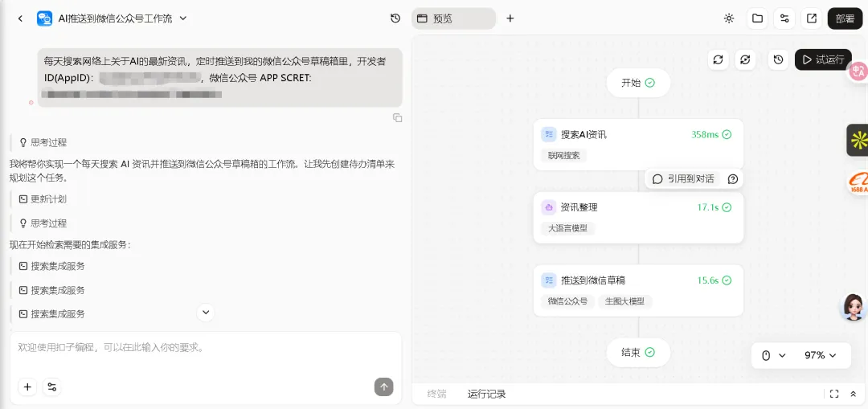Switch to the 终端 tab
868x409 pixels.
click(436, 394)
